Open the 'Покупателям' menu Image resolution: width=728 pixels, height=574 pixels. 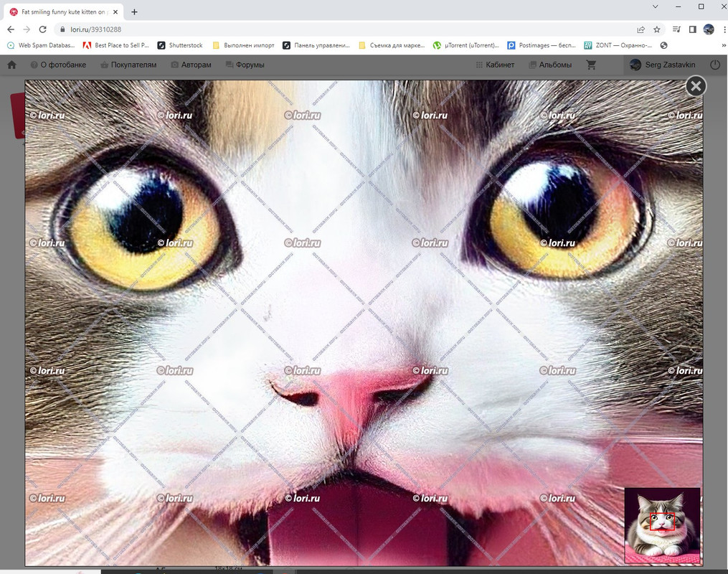pos(128,65)
